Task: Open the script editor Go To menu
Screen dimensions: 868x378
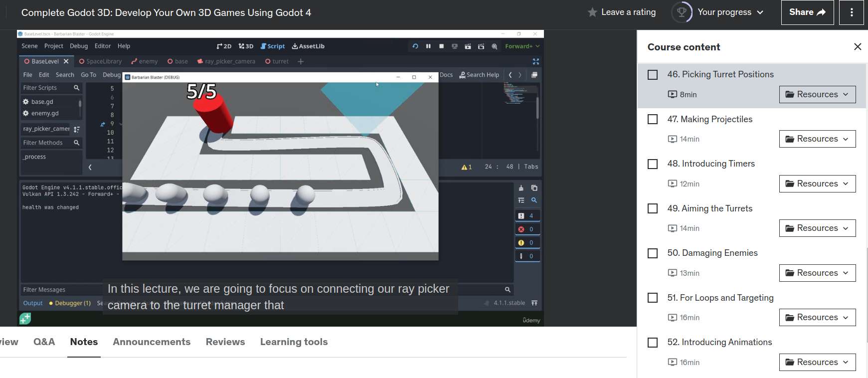Action: [x=88, y=75]
